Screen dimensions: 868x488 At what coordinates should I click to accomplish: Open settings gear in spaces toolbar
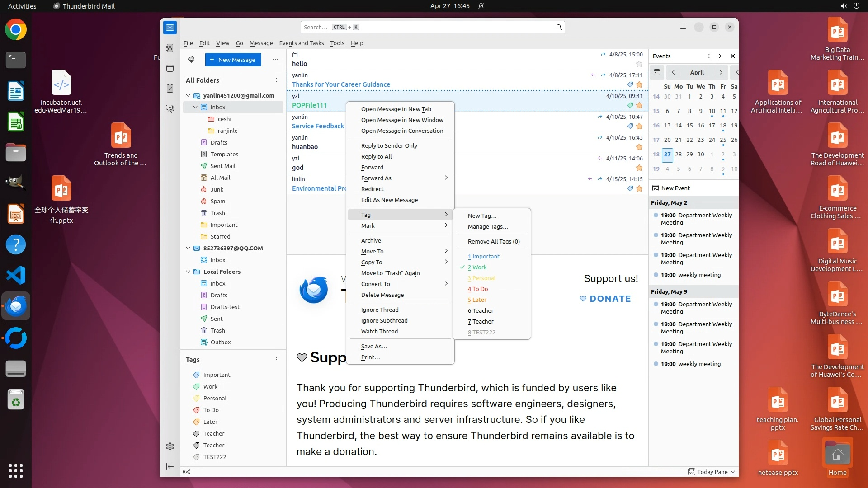point(170,446)
